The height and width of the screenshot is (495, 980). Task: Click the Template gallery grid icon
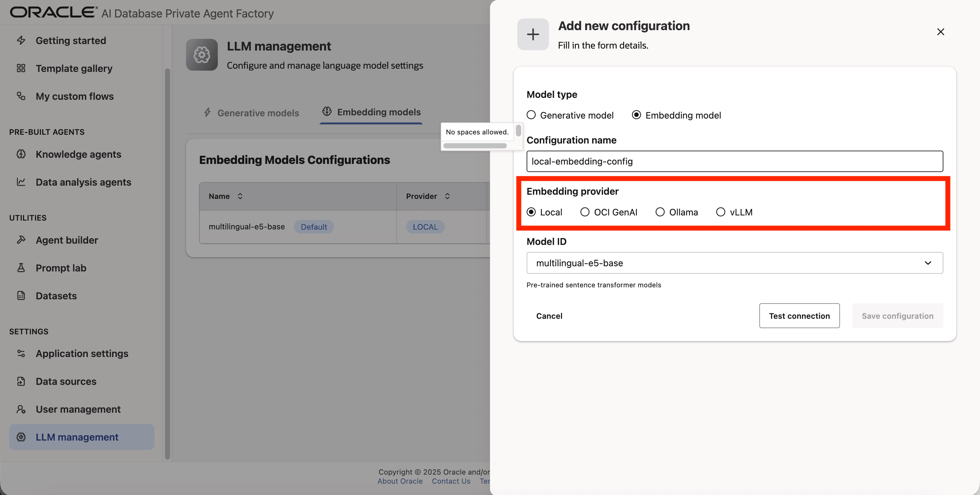point(21,68)
